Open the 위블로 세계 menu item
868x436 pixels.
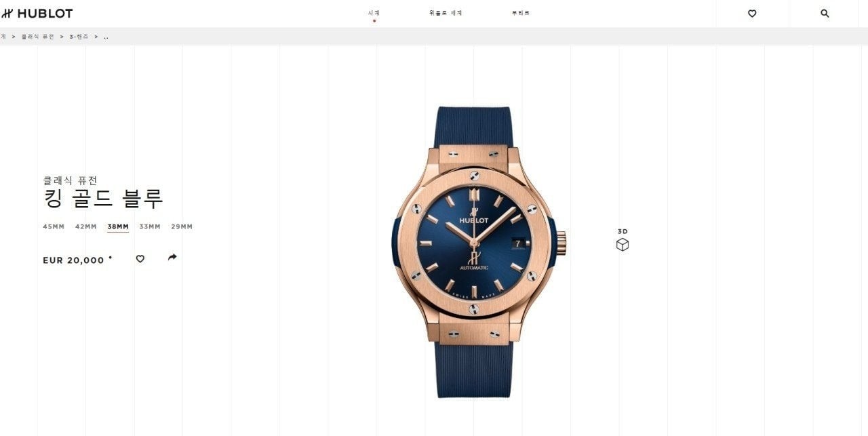446,13
